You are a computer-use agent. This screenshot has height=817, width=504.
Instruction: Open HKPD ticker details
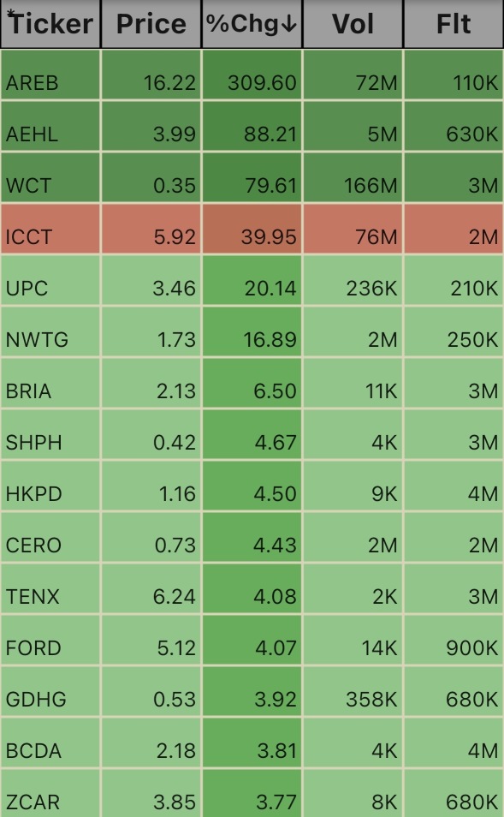coord(34,494)
